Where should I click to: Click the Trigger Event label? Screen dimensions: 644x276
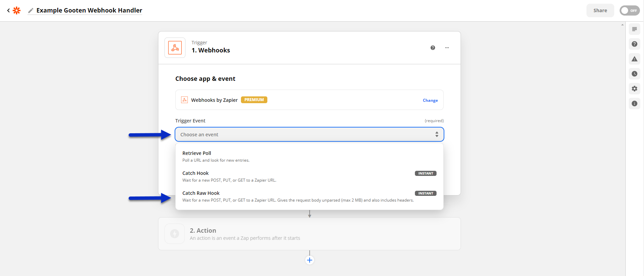click(x=190, y=121)
